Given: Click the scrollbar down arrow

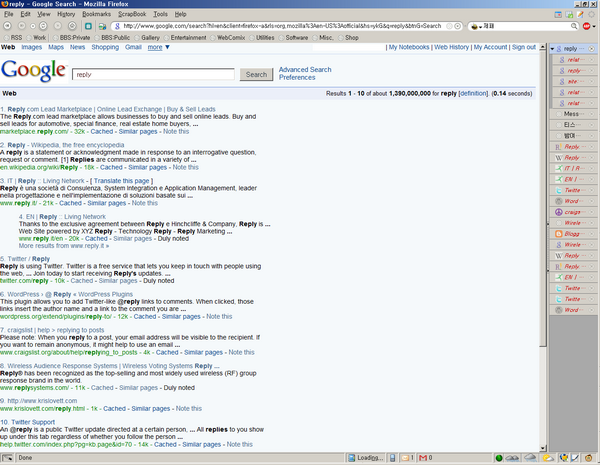Looking at the screenshot, I should [x=543, y=448].
